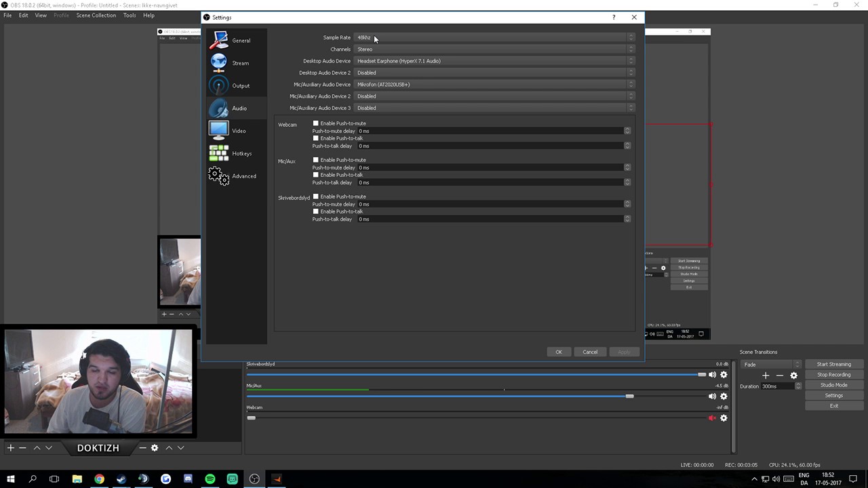Click the Mic/Aux volume slider handle
868x488 pixels.
[x=629, y=396]
